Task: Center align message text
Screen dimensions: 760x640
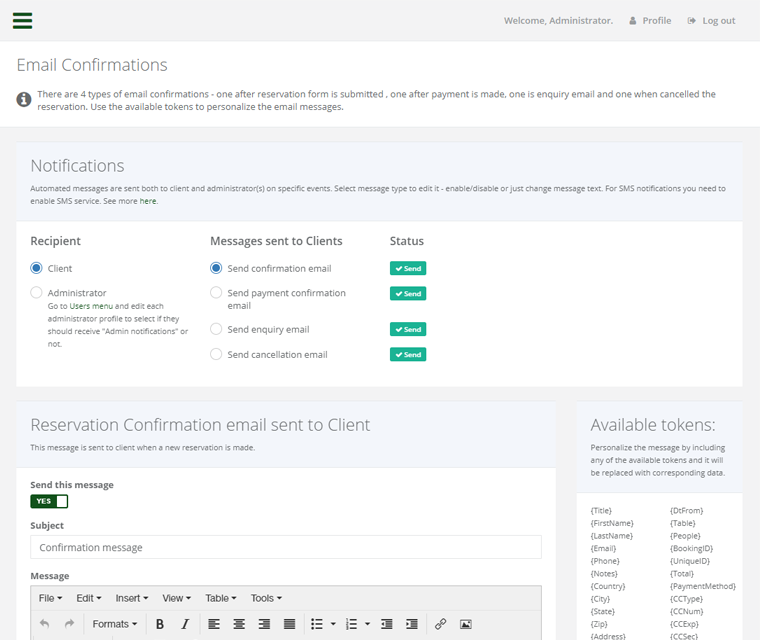Action: [239, 624]
